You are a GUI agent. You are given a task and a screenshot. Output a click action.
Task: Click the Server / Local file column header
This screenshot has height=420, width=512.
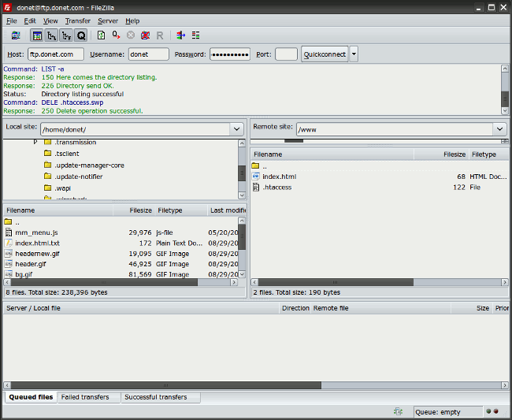pos(141,308)
